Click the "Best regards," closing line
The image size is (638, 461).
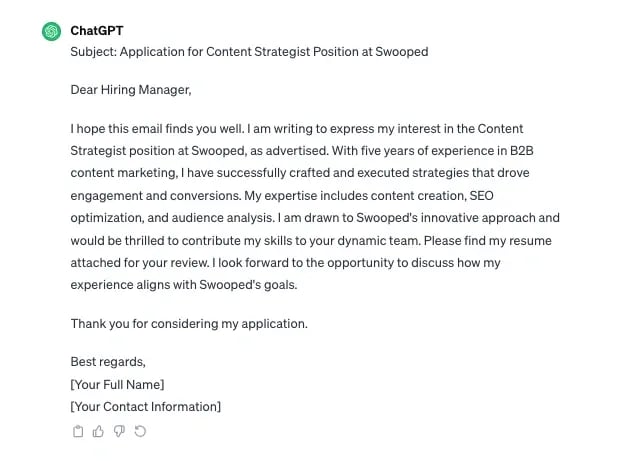pyautogui.click(x=108, y=362)
